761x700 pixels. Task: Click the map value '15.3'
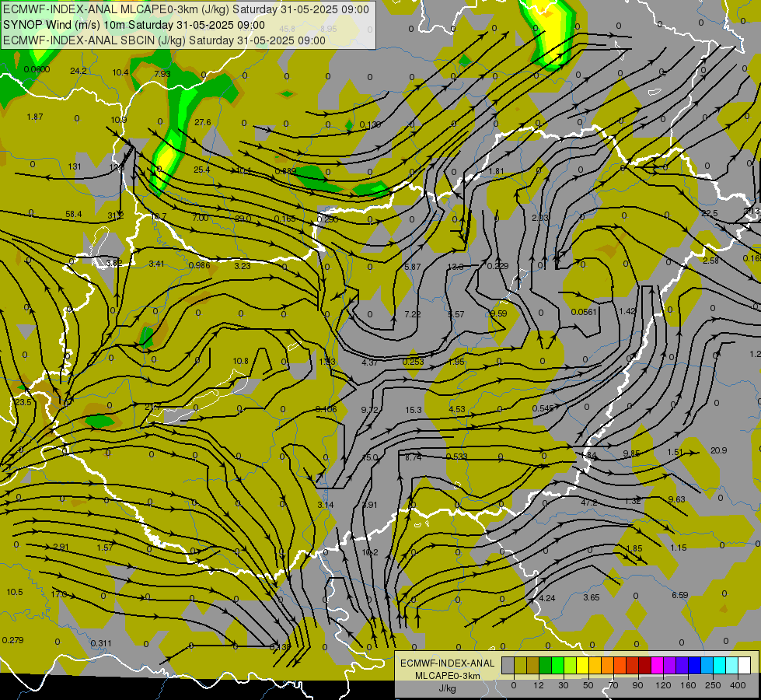413,410
